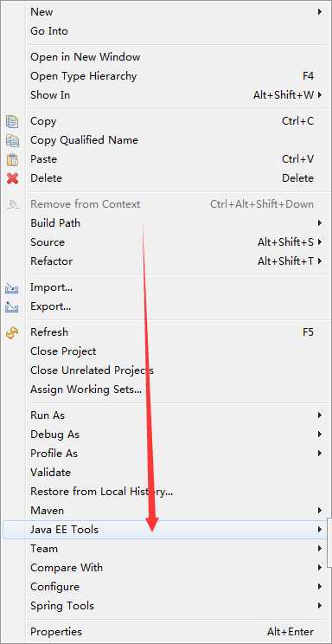Expand the Run As submenu arrow
The image size is (332, 644).
pos(320,415)
